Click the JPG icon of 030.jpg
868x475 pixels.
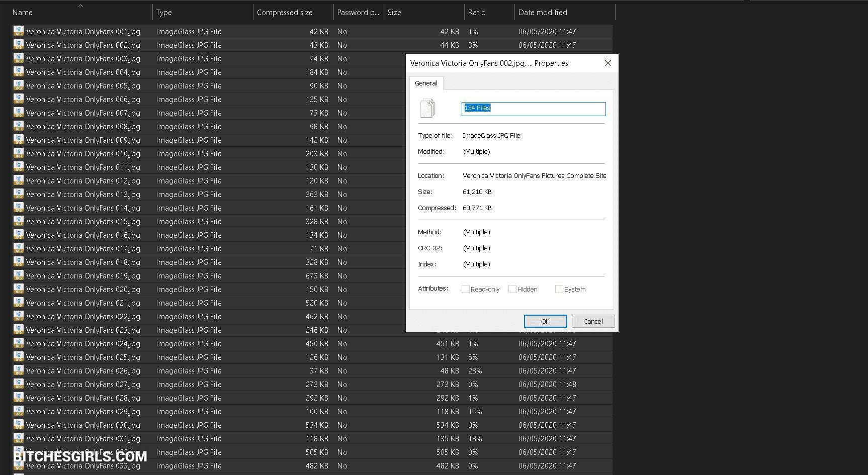coord(19,425)
